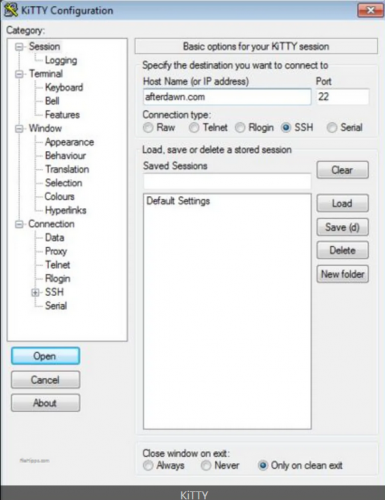Open Hyperlinks settings
Image resolution: width=385 pixels, height=500 pixels.
pos(66,210)
